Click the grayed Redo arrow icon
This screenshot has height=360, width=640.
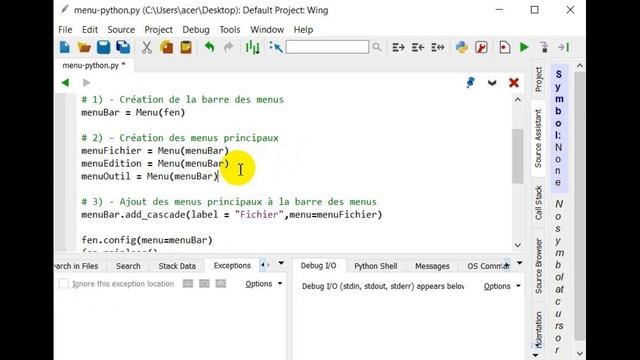tap(229, 47)
